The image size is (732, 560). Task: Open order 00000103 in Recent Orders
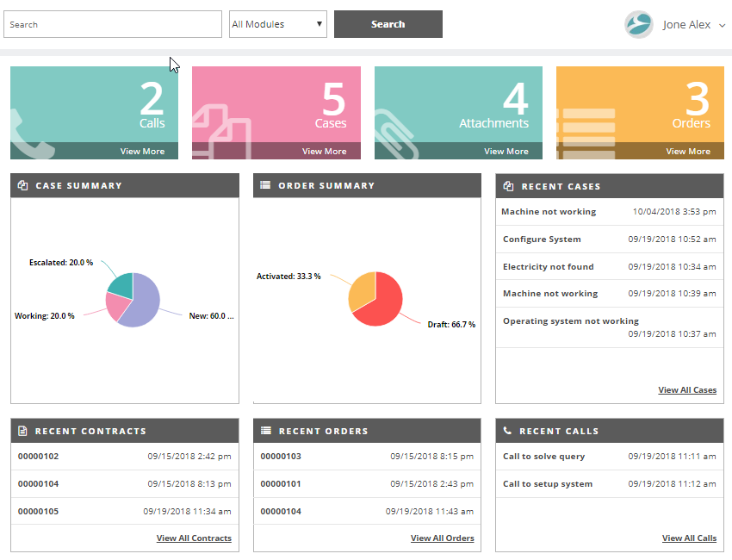tap(281, 457)
